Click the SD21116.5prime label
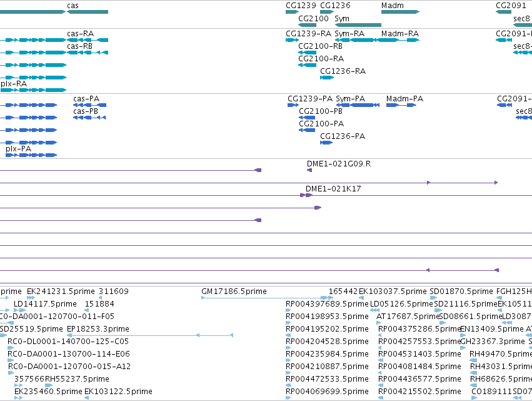The height and width of the screenshot is (401, 532). point(466,304)
